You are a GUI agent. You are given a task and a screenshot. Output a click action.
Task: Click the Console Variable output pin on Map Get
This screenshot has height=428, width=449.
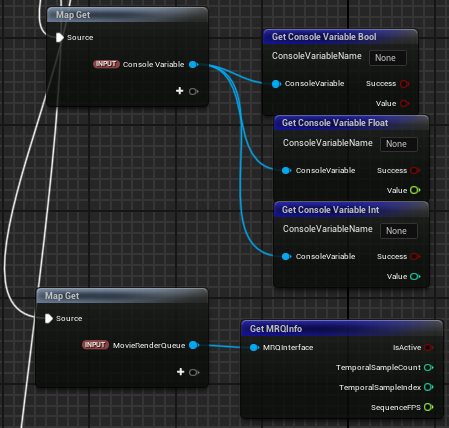(193, 64)
